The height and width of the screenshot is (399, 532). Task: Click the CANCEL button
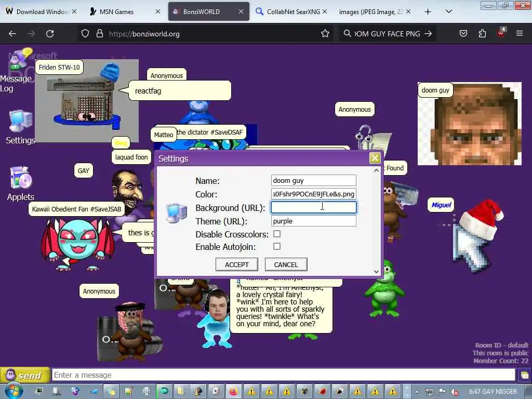click(286, 264)
